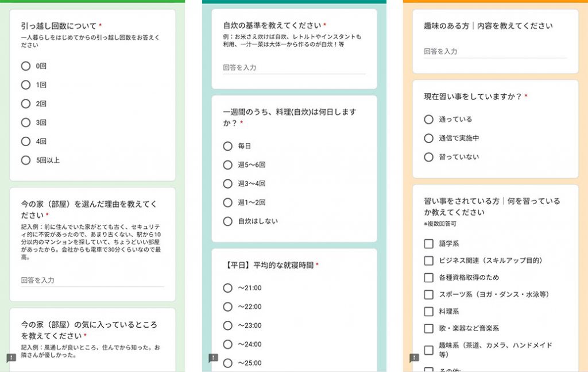Check the 語学系 checkbox

(428, 244)
